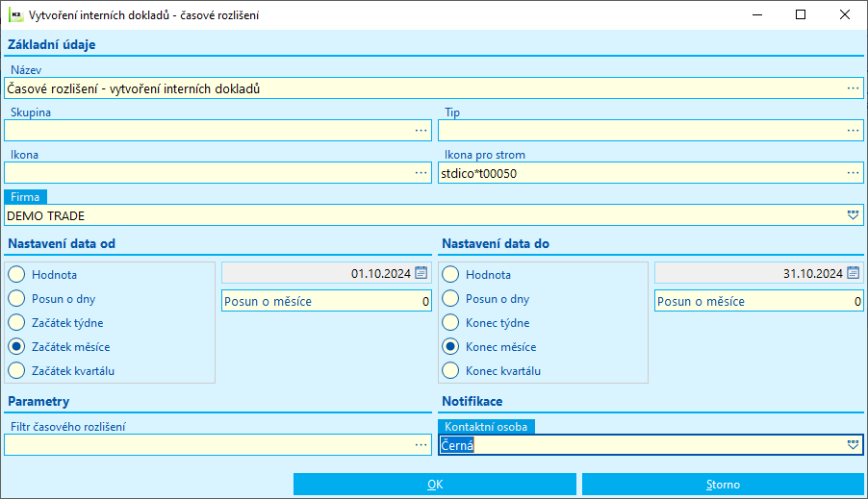Click the Nastavení data do heading

pos(496,243)
